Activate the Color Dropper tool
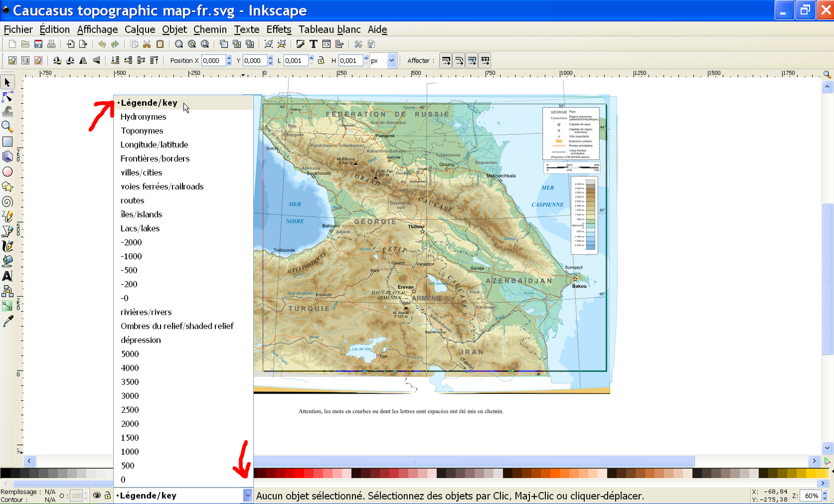The image size is (834, 504). click(7, 322)
